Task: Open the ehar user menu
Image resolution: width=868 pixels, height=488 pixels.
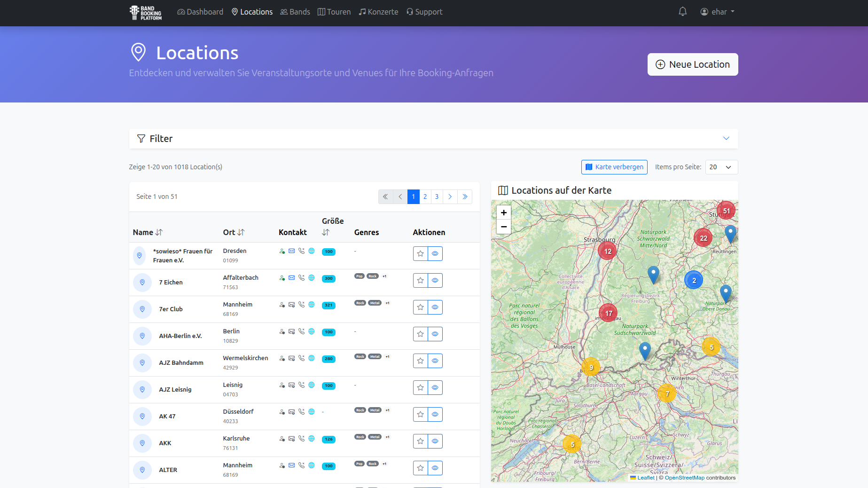Action: click(717, 12)
